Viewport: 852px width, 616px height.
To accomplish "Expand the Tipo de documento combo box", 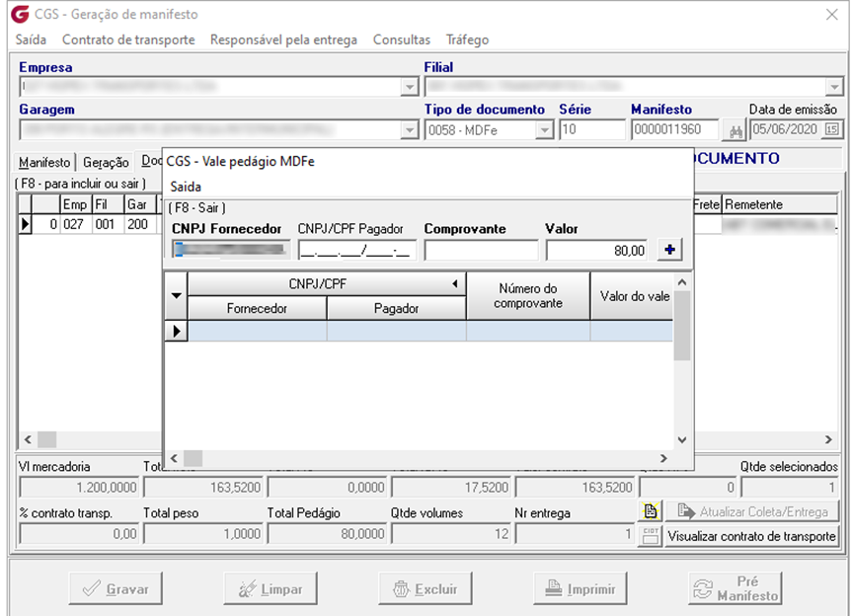I will (544, 130).
